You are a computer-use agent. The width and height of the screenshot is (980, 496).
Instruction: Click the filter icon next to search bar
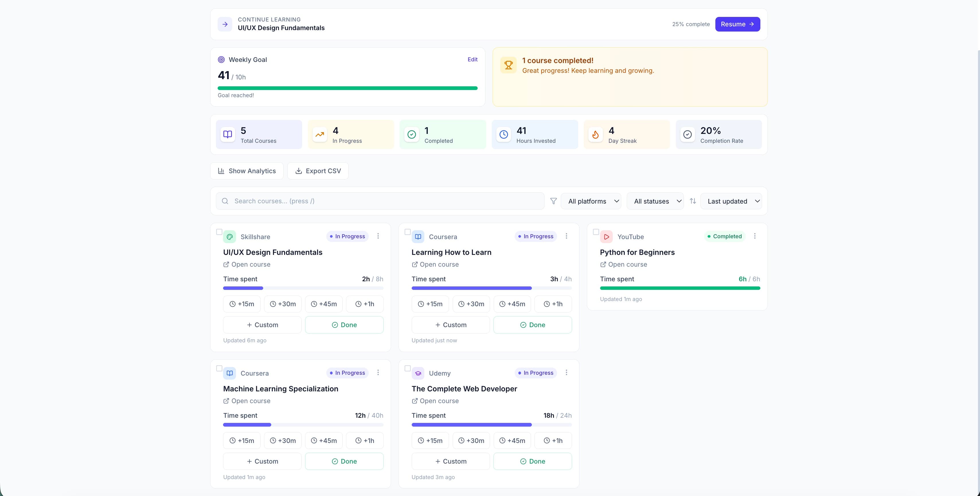tap(554, 201)
